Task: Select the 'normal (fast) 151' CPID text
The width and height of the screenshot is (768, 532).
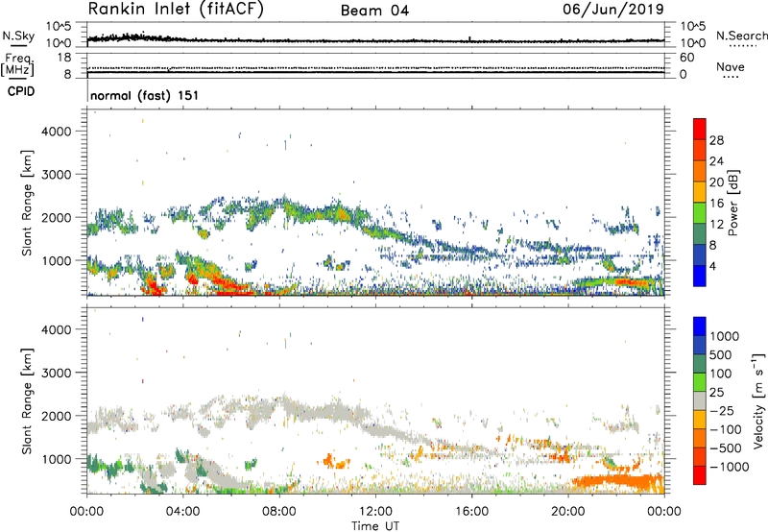Action: tap(145, 95)
